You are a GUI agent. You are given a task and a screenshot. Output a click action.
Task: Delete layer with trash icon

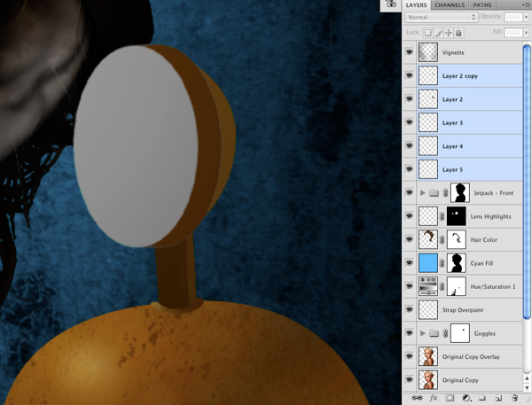514,398
